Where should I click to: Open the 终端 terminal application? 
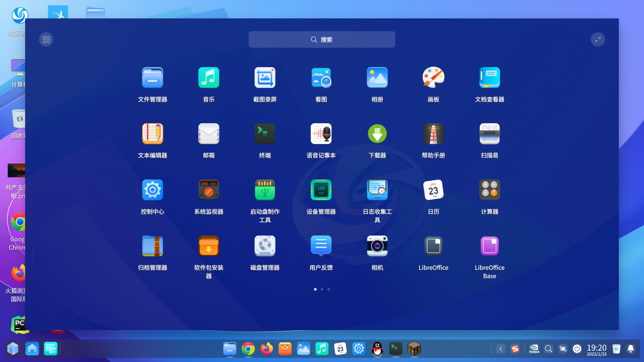tap(265, 133)
